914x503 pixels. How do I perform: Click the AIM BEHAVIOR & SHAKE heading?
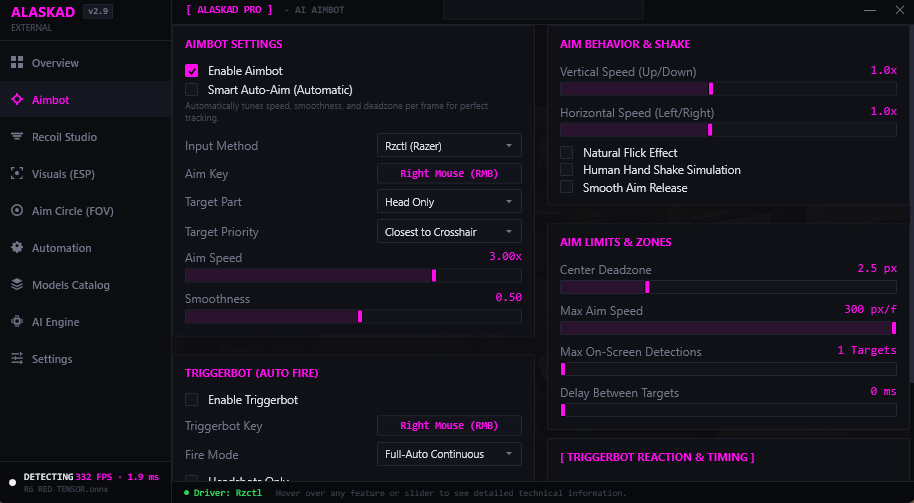(625, 44)
